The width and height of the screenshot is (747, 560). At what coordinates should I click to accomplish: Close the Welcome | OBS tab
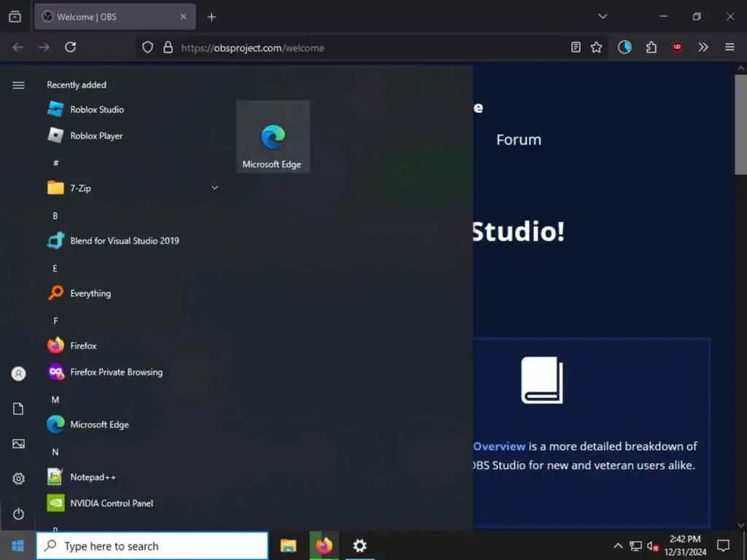pyautogui.click(x=183, y=17)
